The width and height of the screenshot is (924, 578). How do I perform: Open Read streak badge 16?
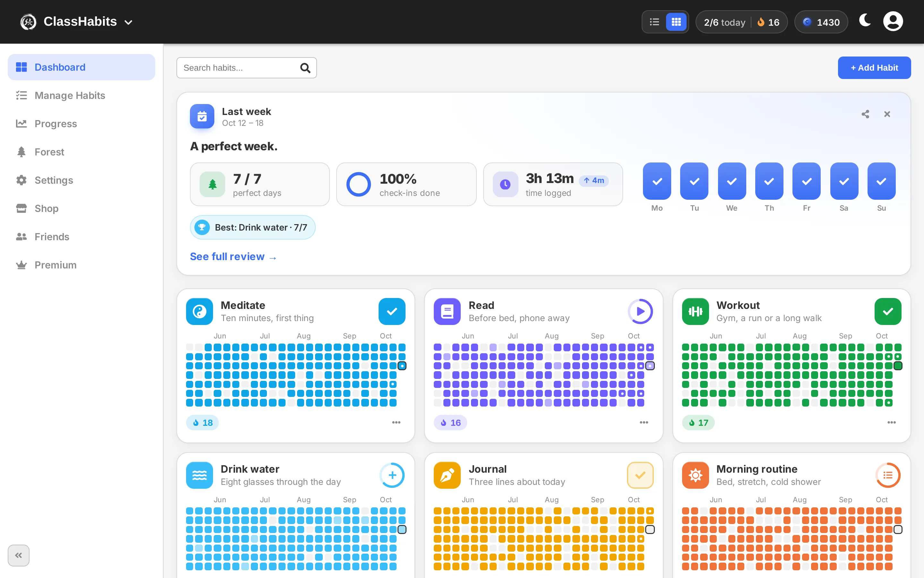coord(450,422)
